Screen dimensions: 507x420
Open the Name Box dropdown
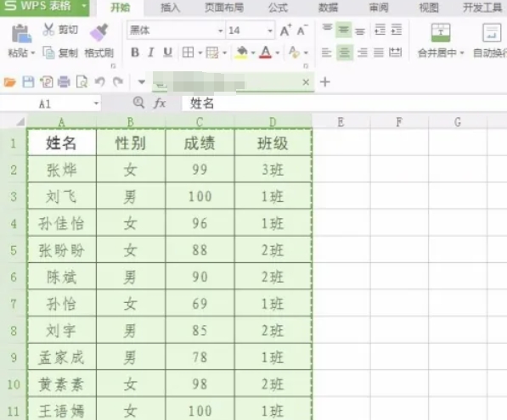(x=96, y=104)
